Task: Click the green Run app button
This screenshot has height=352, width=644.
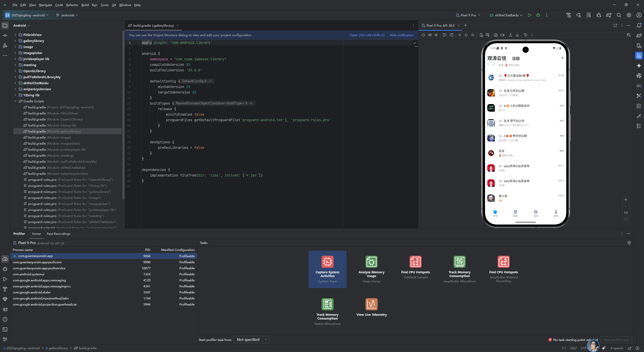Action: click(x=530, y=15)
